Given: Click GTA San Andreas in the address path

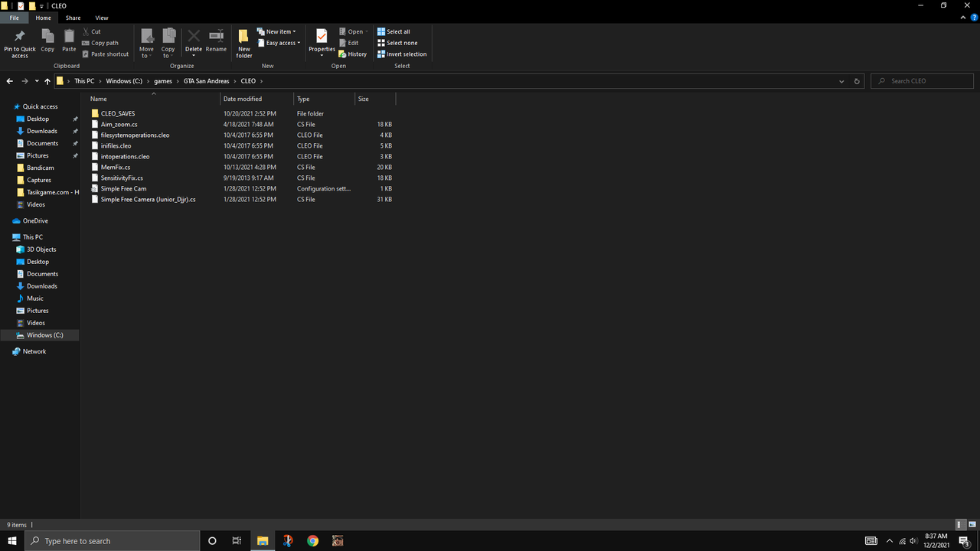Looking at the screenshot, I should [206, 81].
